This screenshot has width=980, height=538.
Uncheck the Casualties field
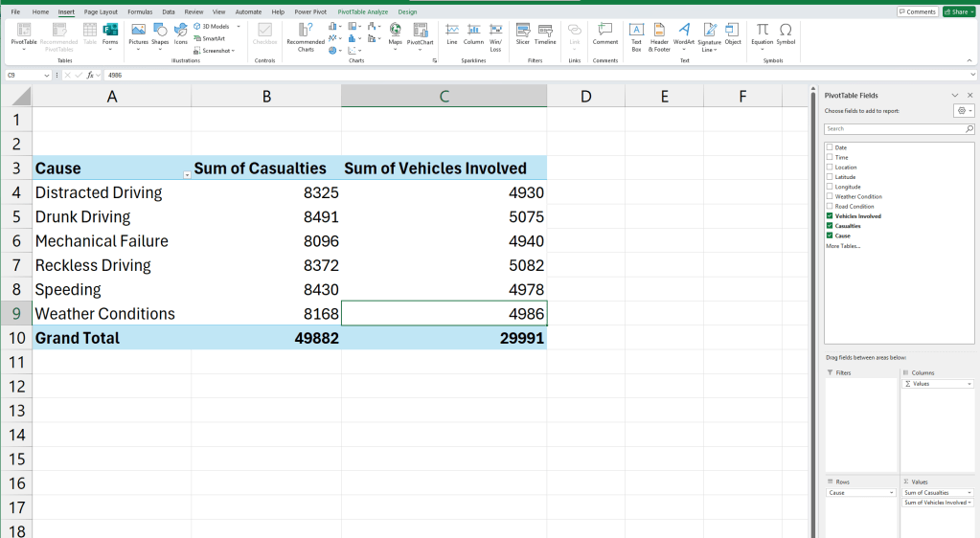(x=830, y=226)
